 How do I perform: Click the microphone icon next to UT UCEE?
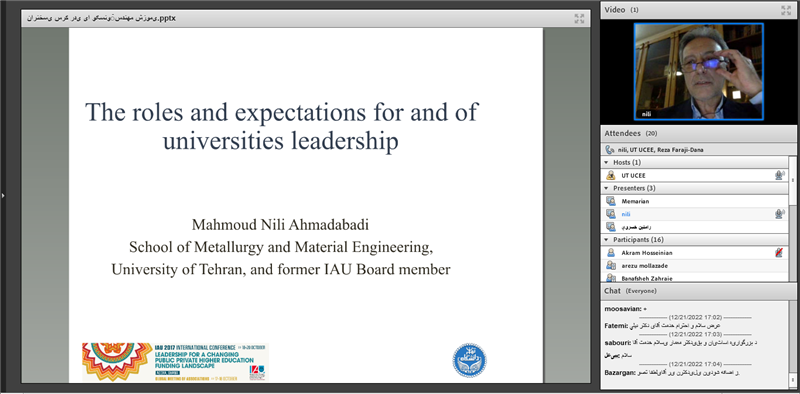click(779, 176)
